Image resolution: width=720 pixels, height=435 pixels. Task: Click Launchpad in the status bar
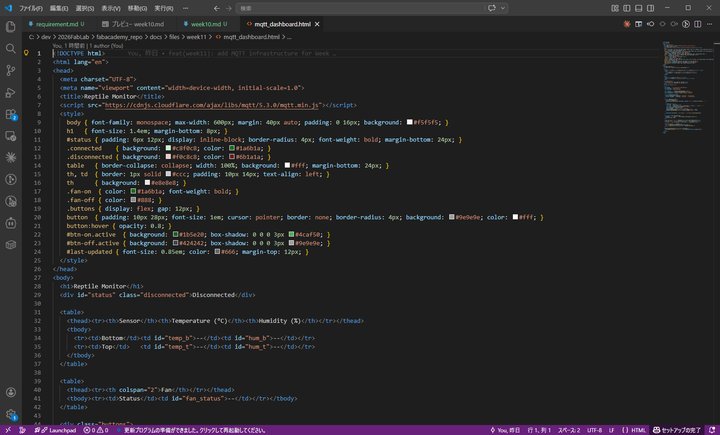click(x=55, y=430)
